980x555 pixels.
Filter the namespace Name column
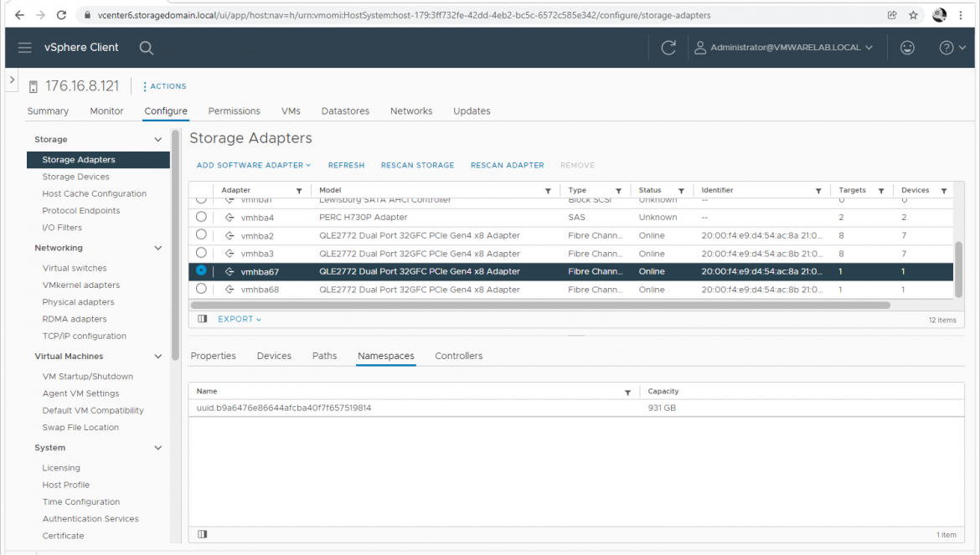(627, 393)
